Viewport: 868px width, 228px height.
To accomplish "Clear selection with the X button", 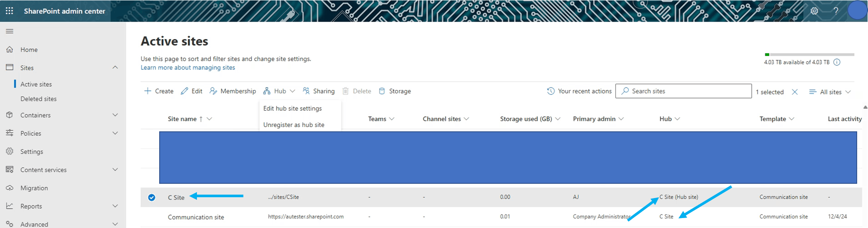I will pos(795,92).
